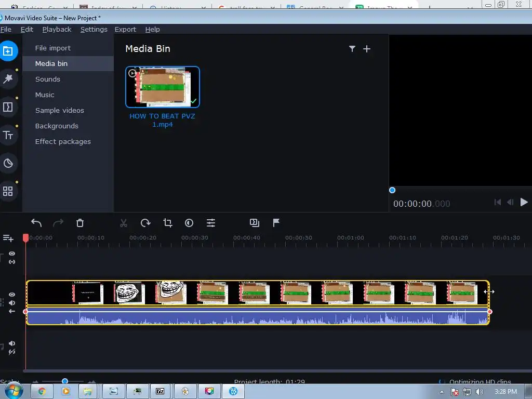532x399 pixels.
Task: Select Effect packages category
Action: point(68,142)
